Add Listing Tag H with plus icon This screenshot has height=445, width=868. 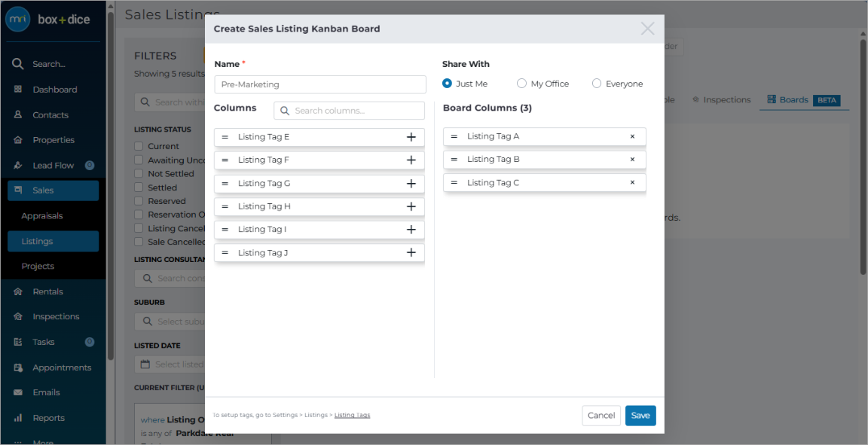411,206
